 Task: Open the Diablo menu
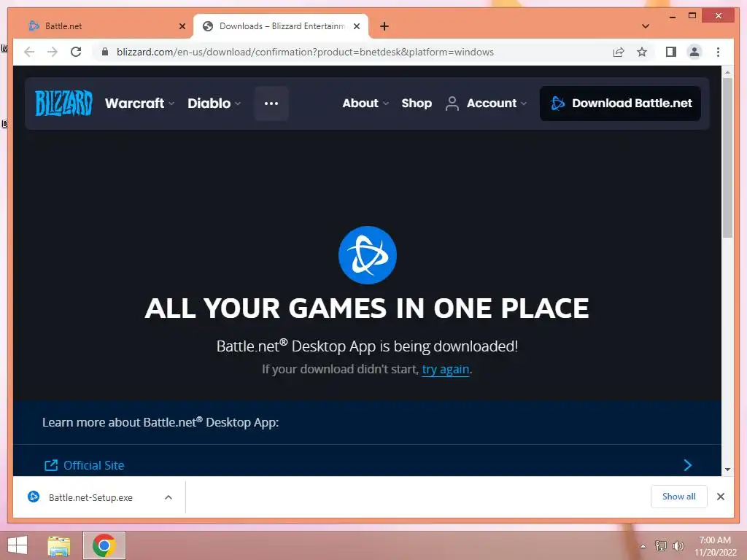tap(214, 104)
